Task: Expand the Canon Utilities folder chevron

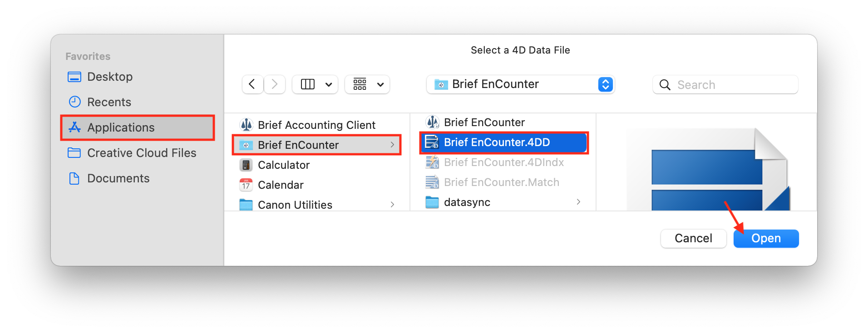Action: click(392, 205)
